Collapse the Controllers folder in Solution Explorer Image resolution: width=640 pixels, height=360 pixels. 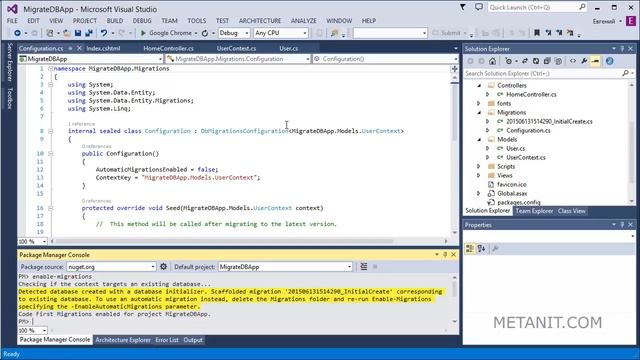479,86
